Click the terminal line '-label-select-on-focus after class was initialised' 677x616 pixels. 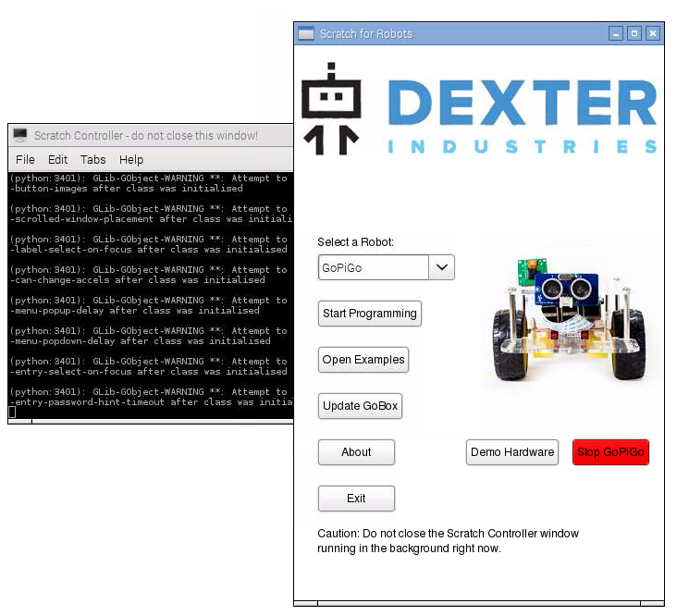coord(149,250)
